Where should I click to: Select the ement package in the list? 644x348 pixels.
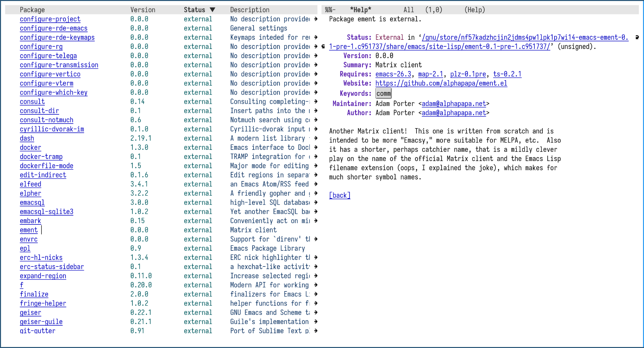[x=29, y=230]
